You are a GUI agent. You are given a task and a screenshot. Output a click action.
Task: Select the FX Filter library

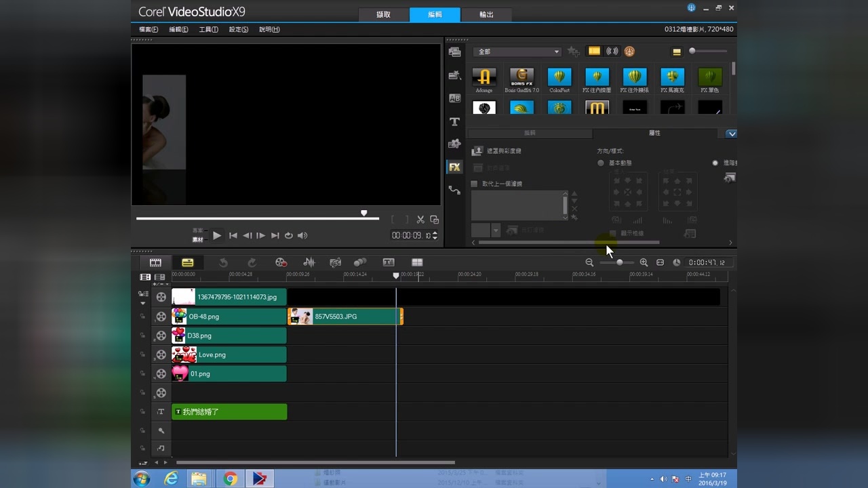[454, 167]
